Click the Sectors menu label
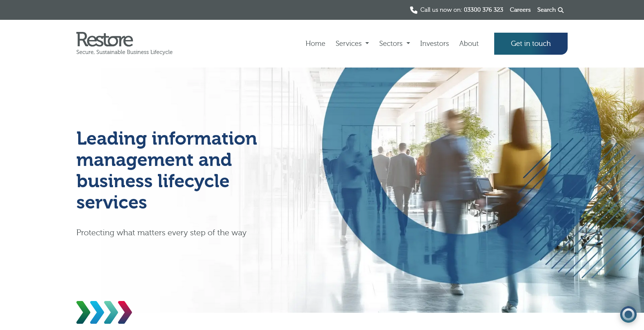The height and width of the screenshot is (330, 644). coord(391,43)
